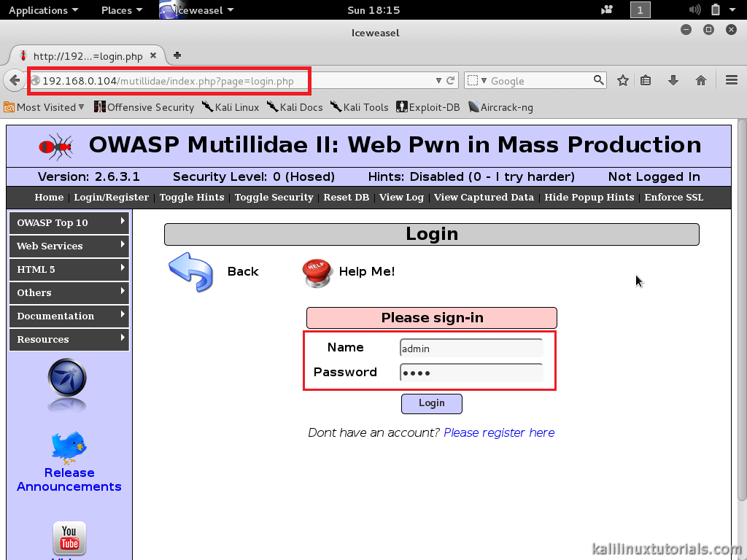The height and width of the screenshot is (560, 747).
Task: Open downloads with the arrow icon
Action: pos(673,80)
